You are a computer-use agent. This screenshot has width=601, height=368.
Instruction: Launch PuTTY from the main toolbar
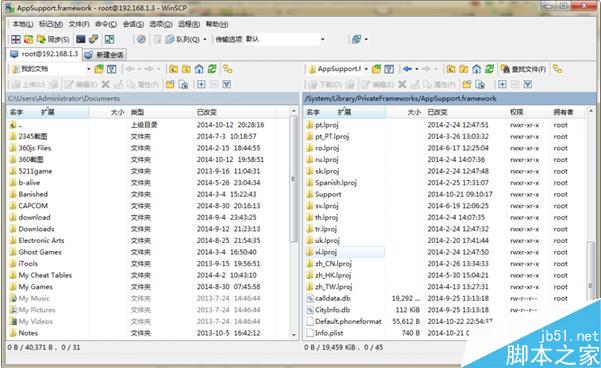pos(94,39)
